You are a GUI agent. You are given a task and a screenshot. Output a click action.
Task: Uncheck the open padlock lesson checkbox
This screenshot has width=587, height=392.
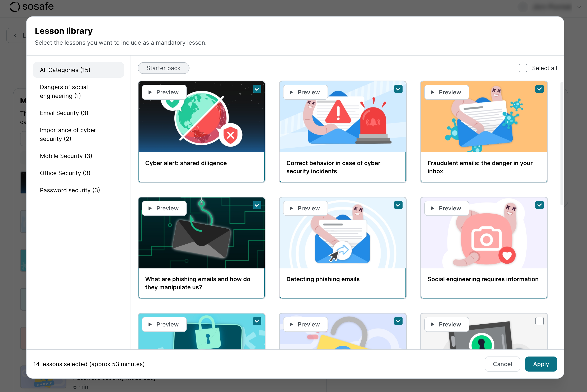398,321
